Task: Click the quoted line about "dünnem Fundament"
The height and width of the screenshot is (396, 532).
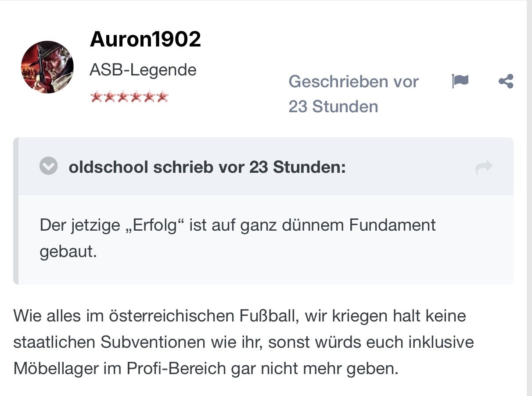Action: coord(237,225)
